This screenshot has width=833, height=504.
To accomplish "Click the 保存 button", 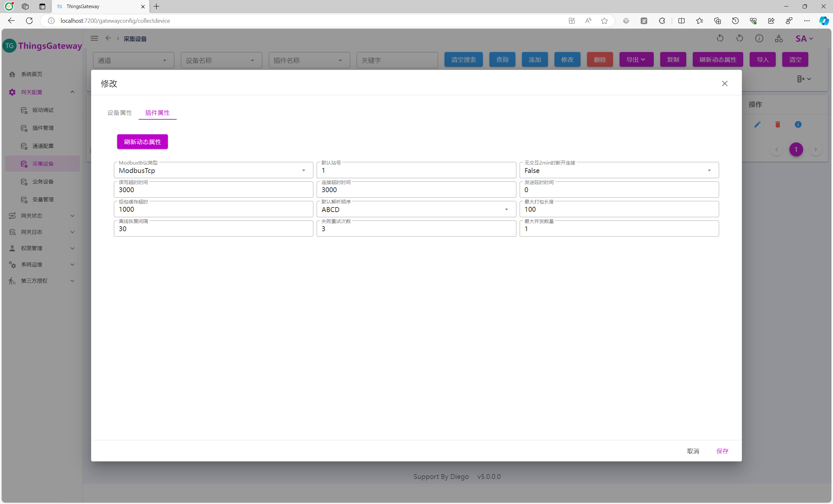I will [722, 451].
